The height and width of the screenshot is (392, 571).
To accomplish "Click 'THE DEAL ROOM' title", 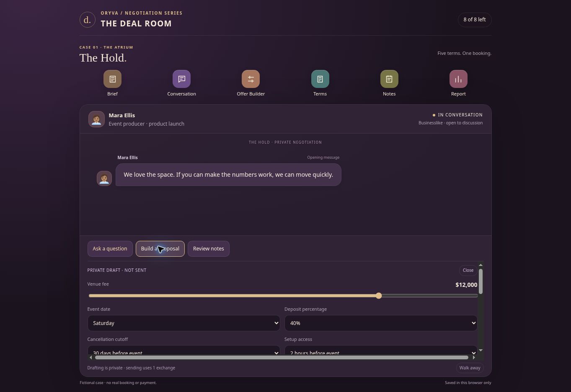I will tap(136, 23).
